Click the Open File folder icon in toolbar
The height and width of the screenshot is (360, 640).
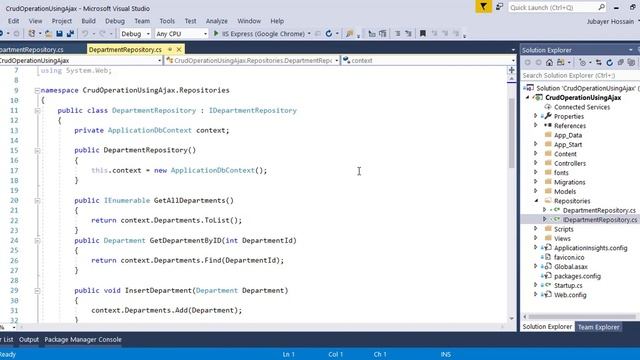[x=48, y=34]
